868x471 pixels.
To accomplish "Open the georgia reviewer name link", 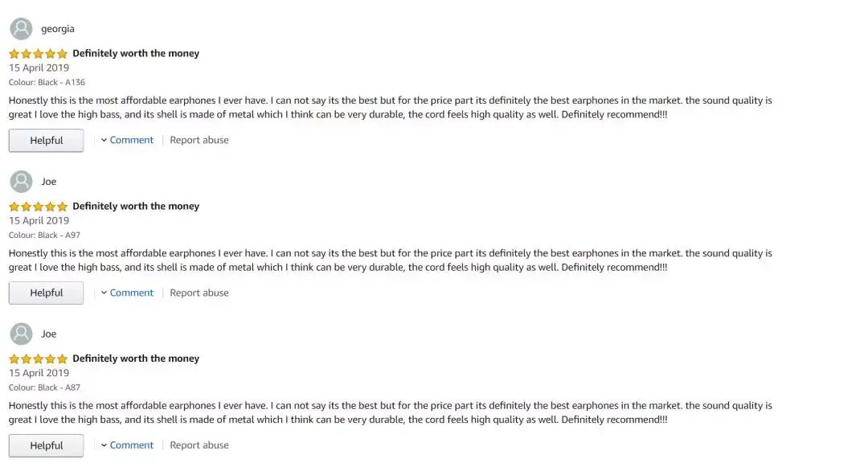I will click(58, 29).
